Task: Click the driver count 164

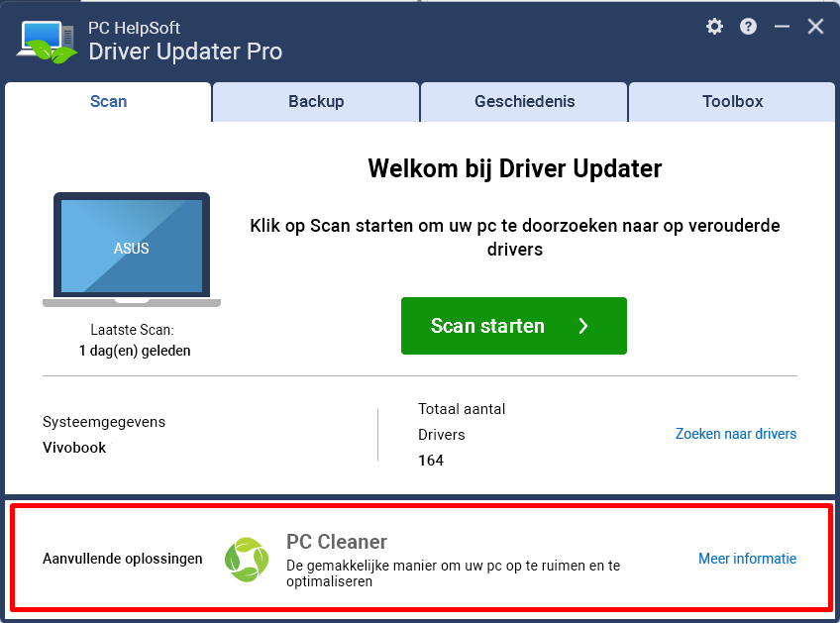Action: point(431,461)
